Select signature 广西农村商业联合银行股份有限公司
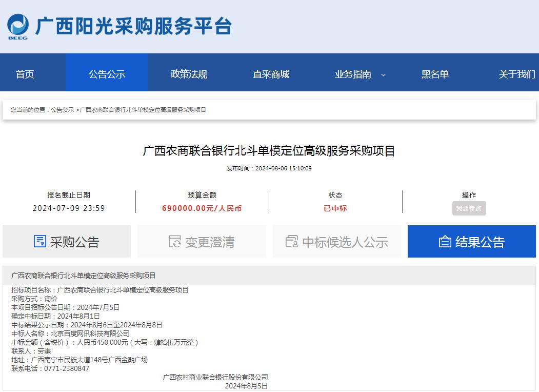Viewport: 539px width, 392px height. tap(215, 377)
